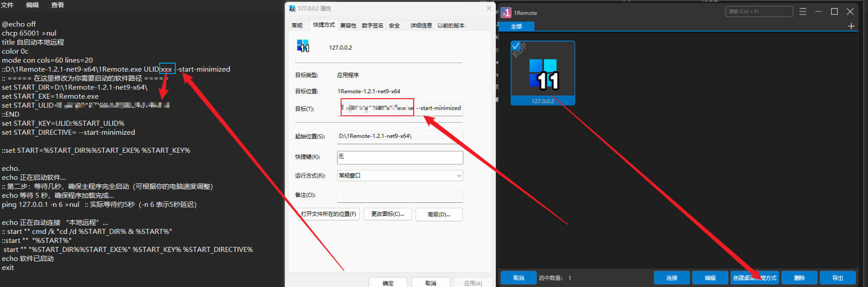The height and width of the screenshot is (287, 868).
Task: Click the 'chcp 65001 >nul' line
Action: tap(29, 33)
